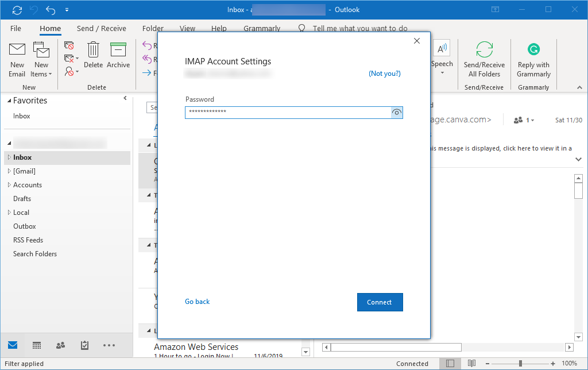The image size is (588, 370).
Task: Open the Grammarly tab
Action: point(262,29)
